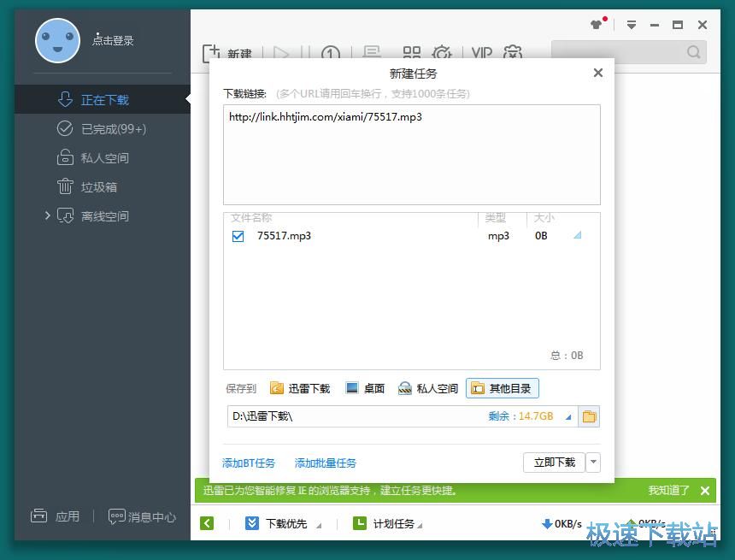Click the start play toolbar icon

pos(281,53)
